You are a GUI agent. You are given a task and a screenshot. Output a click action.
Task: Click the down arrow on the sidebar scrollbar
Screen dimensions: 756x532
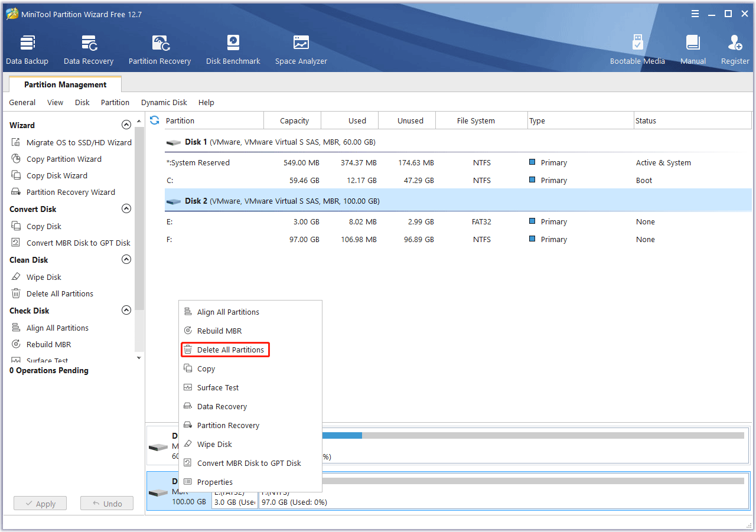tap(139, 358)
